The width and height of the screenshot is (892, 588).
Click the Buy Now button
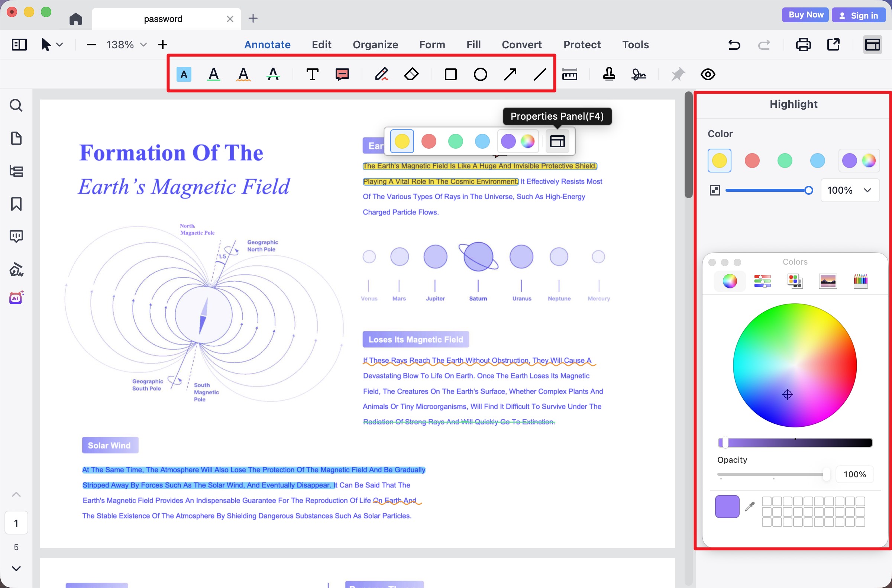click(805, 15)
